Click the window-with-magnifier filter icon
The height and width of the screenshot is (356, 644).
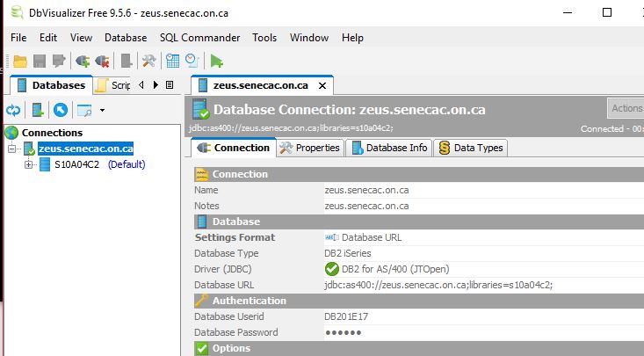click(x=84, y=110)
